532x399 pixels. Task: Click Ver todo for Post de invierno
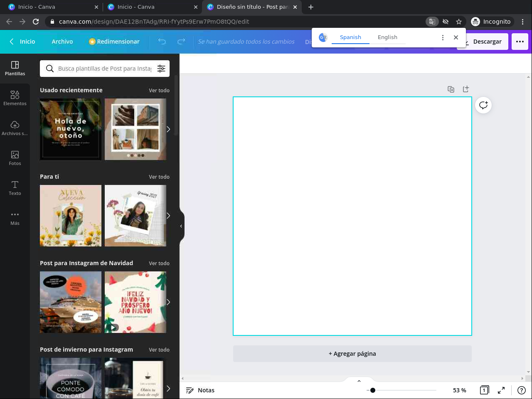159,350
